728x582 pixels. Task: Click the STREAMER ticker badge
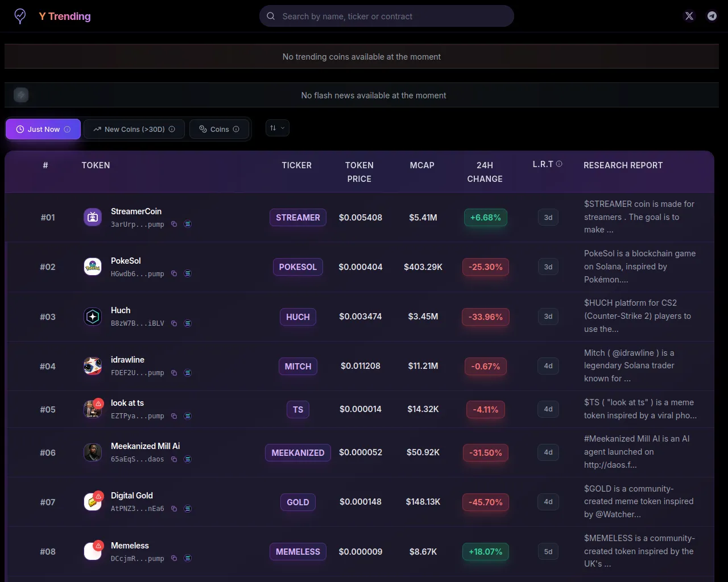click(297, 218)
